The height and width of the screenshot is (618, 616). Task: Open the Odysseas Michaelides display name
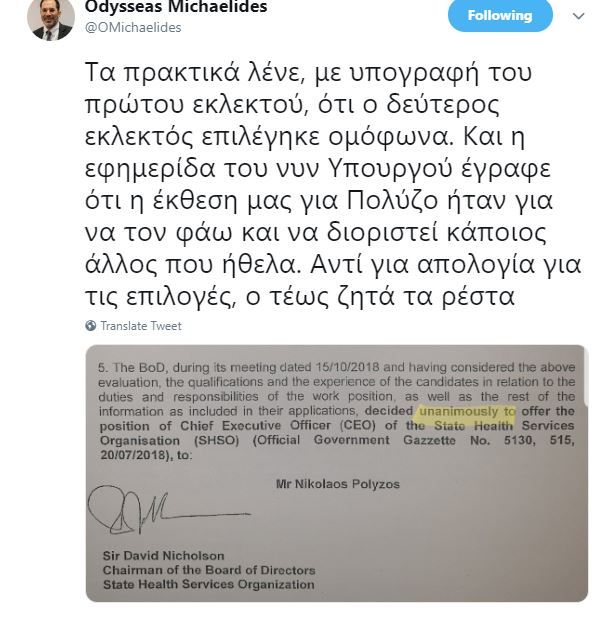pos(176,7)
